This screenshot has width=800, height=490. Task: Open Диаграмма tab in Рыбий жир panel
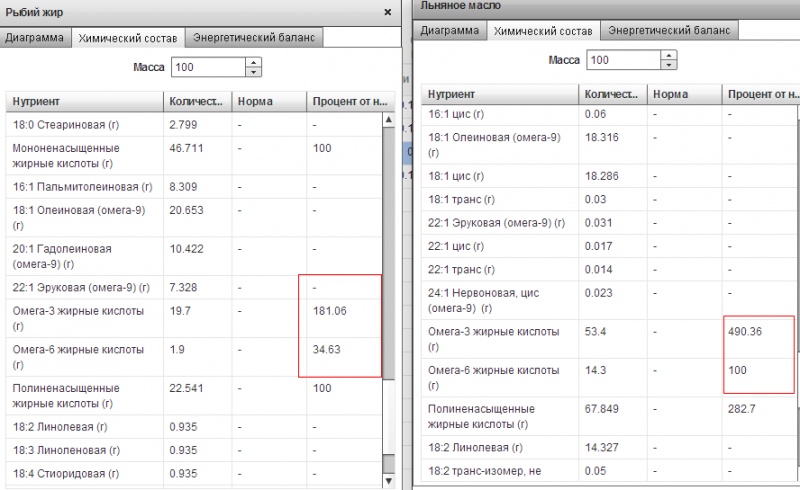point(35,38)
